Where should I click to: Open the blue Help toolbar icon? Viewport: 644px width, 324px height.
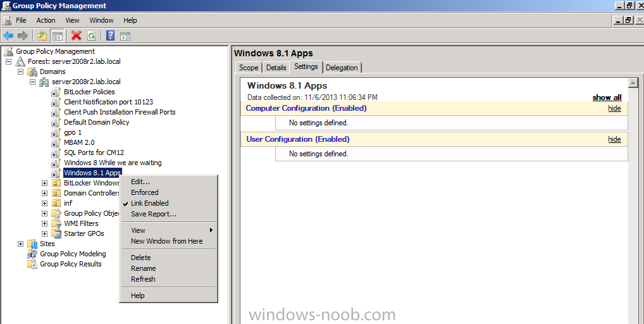[x=110, y=35]
